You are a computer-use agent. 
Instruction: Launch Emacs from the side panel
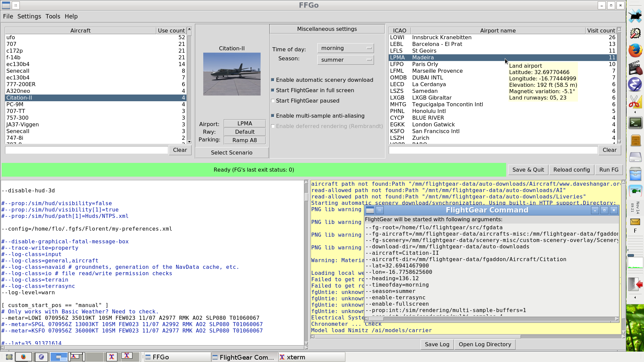pyautogui.click(x=635, y=84)
